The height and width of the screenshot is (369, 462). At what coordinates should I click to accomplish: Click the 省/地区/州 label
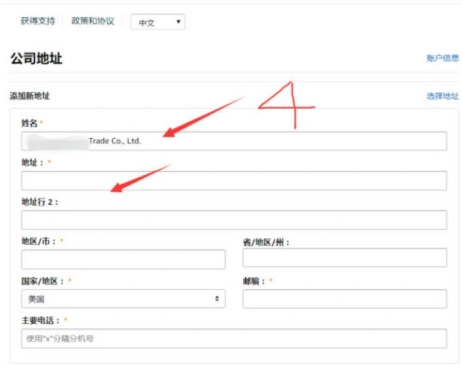point(266,242)
